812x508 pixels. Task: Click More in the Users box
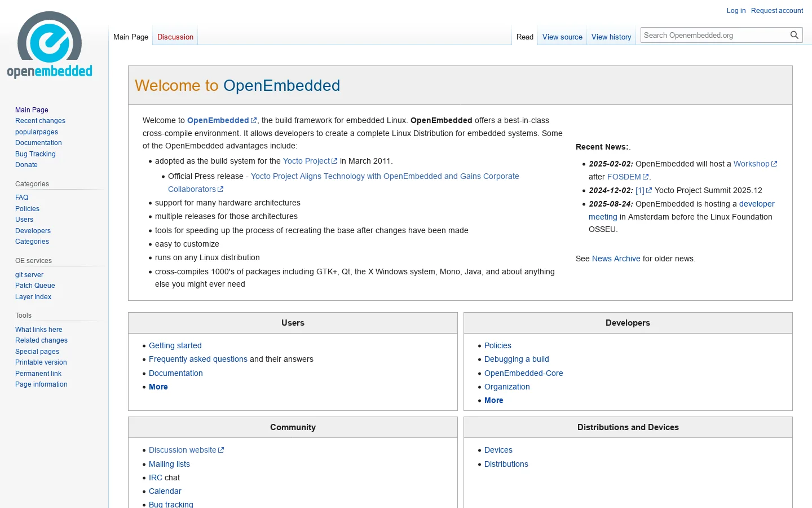point(158,387)
